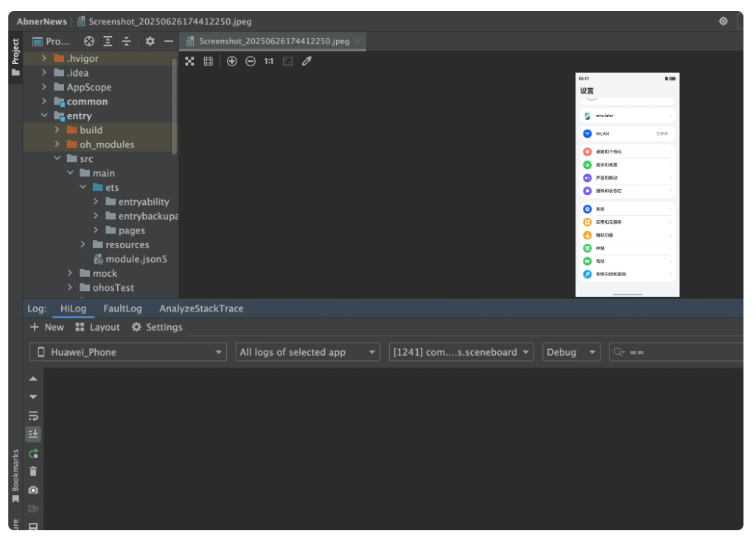Open the Debug log level dropdown

coord(571,352)
